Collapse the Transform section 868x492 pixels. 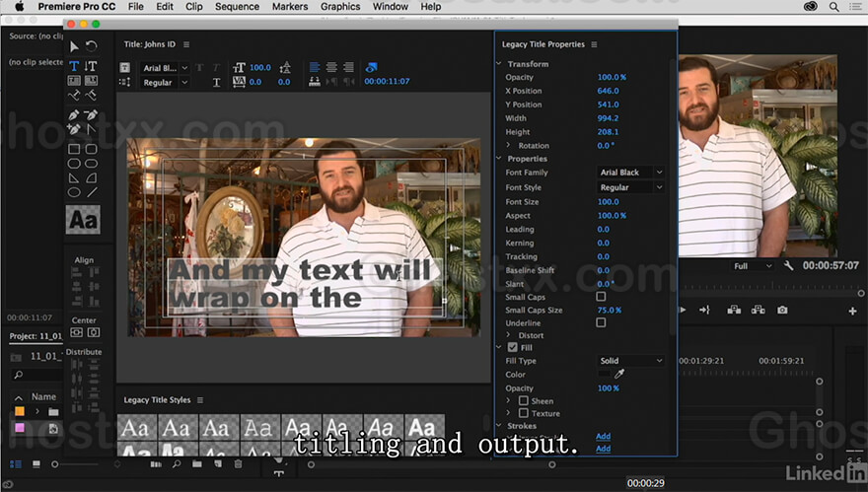click(499, 64)
